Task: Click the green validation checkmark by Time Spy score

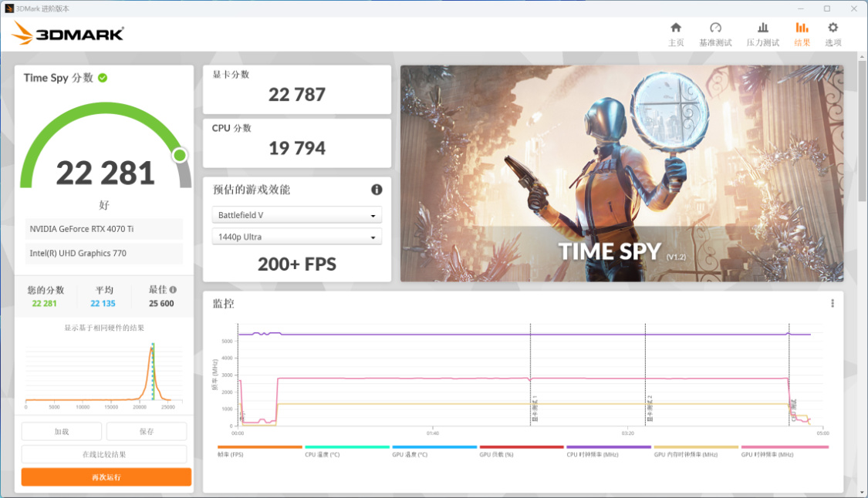Action: (103, 78)
